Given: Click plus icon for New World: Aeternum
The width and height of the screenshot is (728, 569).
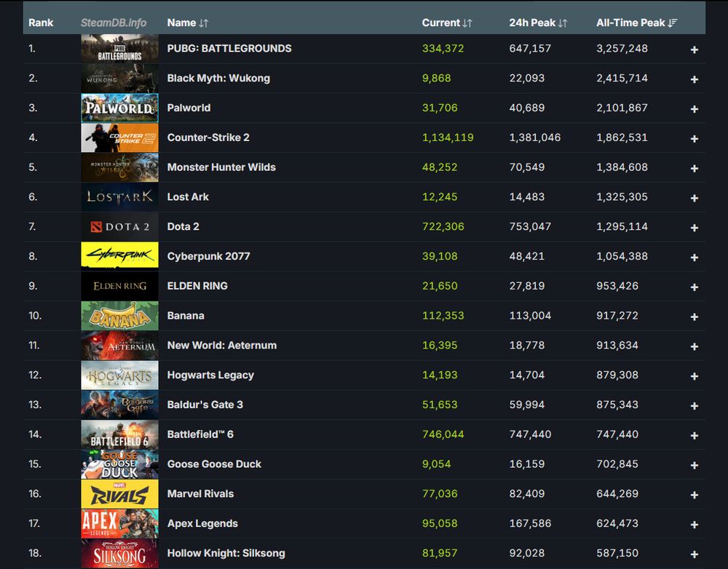Looking at the screenshot, I should [x=694, y=346].
